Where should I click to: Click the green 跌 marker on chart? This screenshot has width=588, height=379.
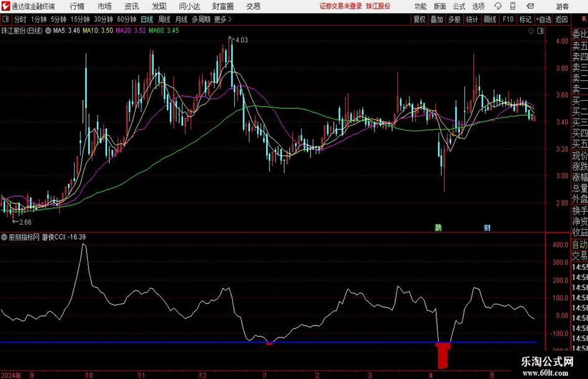coord(438,227)
